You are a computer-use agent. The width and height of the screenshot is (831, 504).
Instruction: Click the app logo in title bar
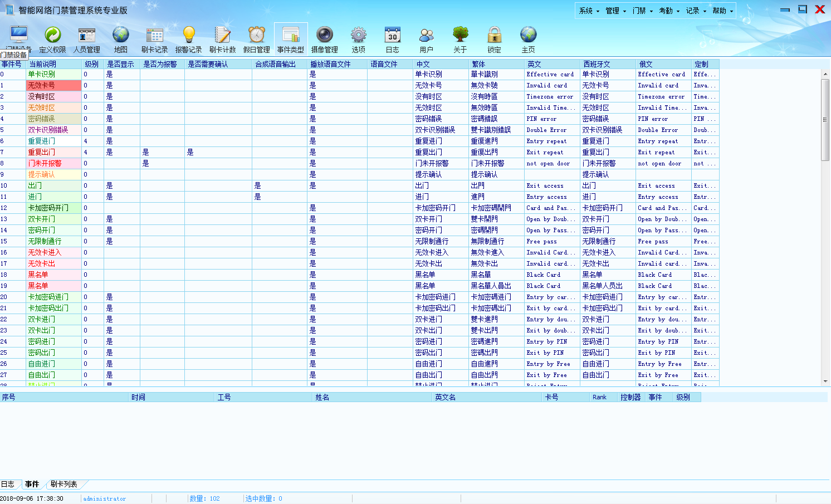[x=9, y=9]
